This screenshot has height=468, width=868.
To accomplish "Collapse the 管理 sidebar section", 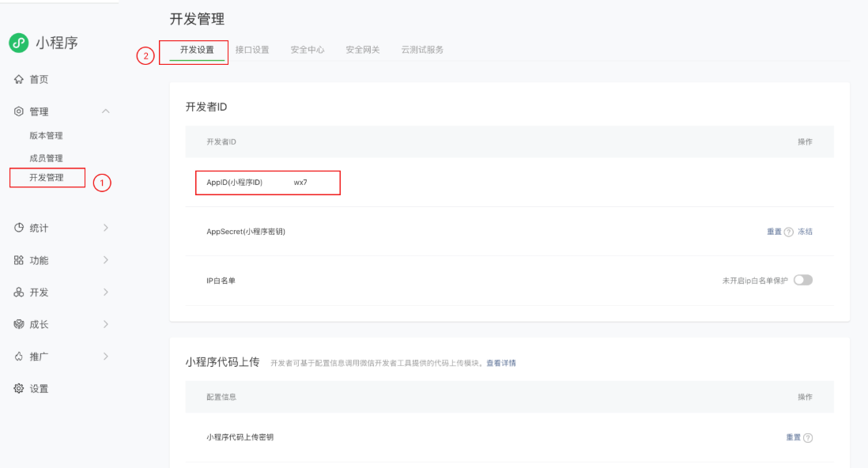I will point(106,111).
